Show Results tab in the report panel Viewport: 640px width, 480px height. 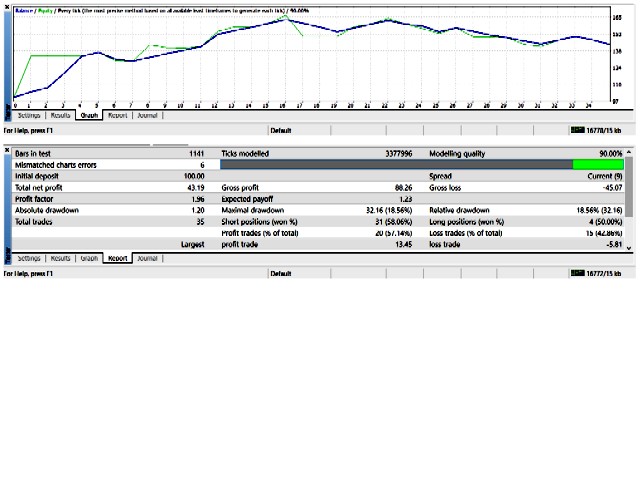tap(59, 258)
